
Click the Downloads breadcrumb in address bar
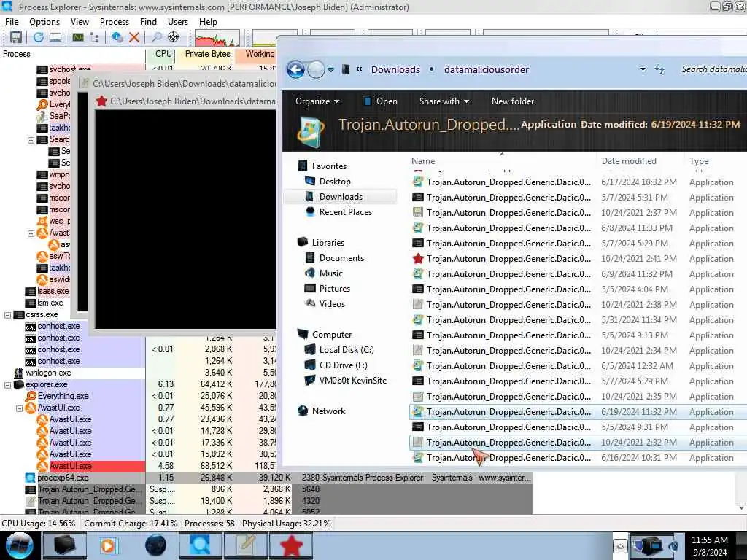click(x=395, y=69)
